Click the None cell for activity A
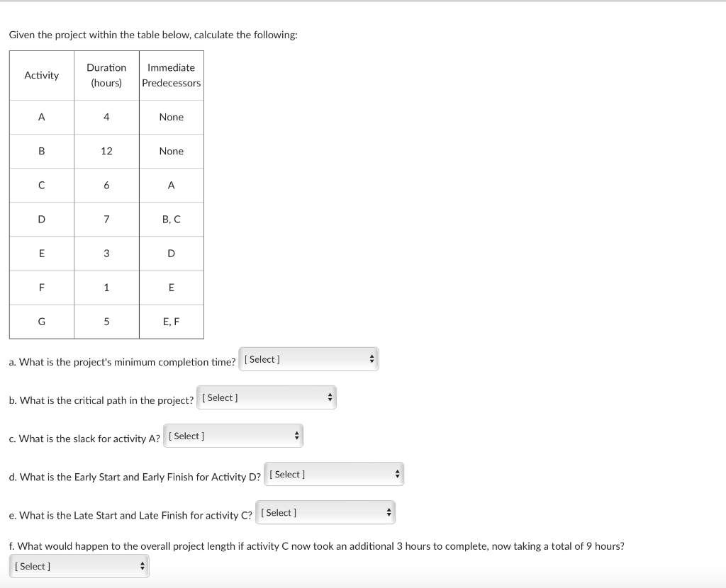Screen dimensions: 726x588 coord(171,117)
